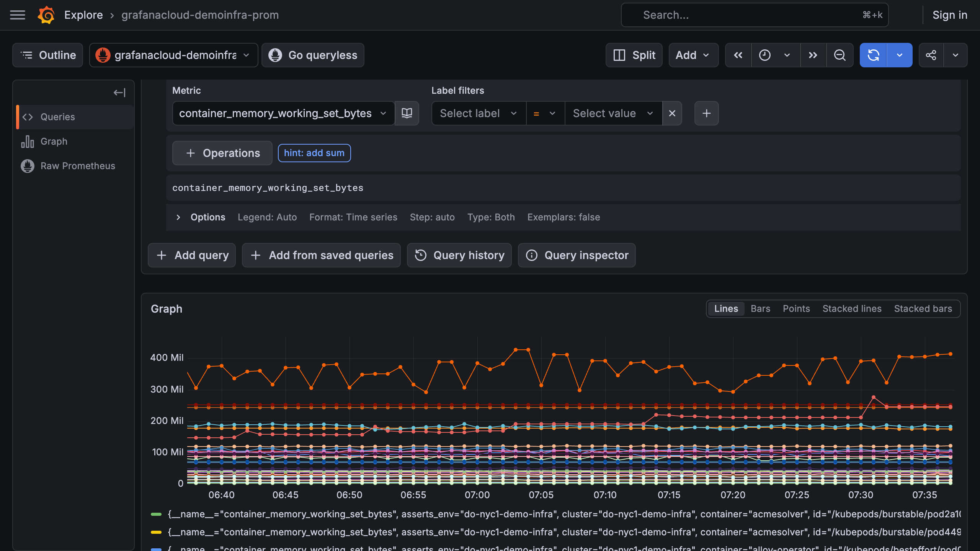Click the share icon button
This screenshot has width=980, height=551.
pyautogui.click(x=931, y=55)
